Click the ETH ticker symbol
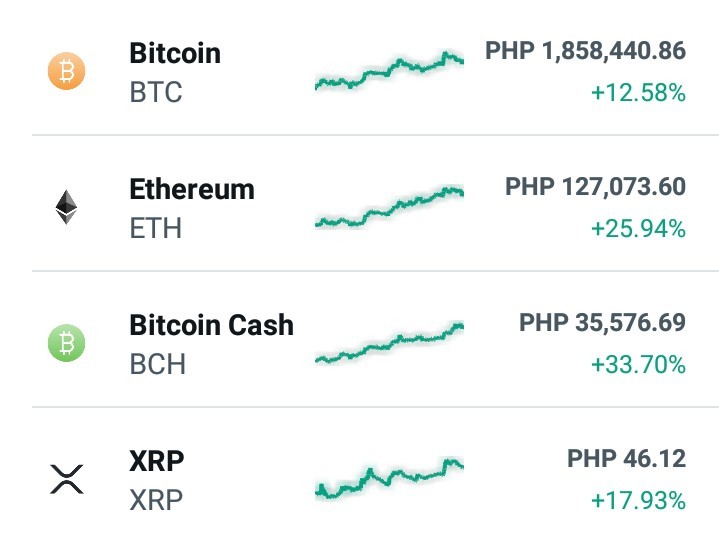719x540 pixels. 156,228
